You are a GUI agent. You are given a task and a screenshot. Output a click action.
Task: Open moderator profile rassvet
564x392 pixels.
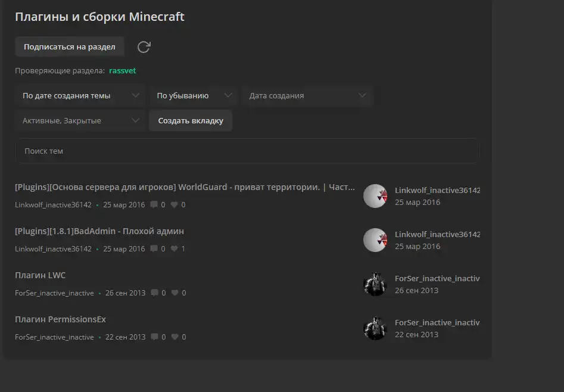tap(122, 70)
